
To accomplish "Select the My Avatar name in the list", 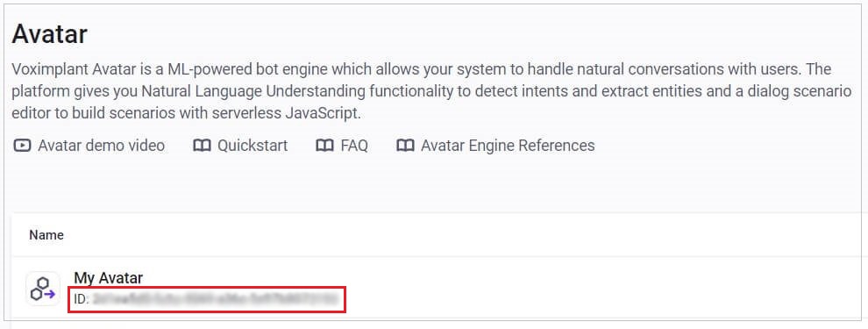I will pyautogui.click(x=109, y=278).
